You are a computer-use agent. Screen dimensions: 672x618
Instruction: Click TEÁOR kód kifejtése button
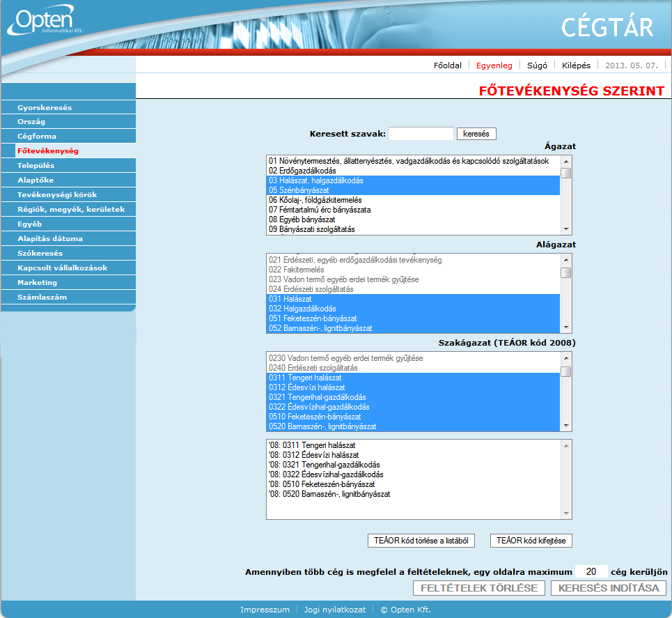[x=531, y=541]
